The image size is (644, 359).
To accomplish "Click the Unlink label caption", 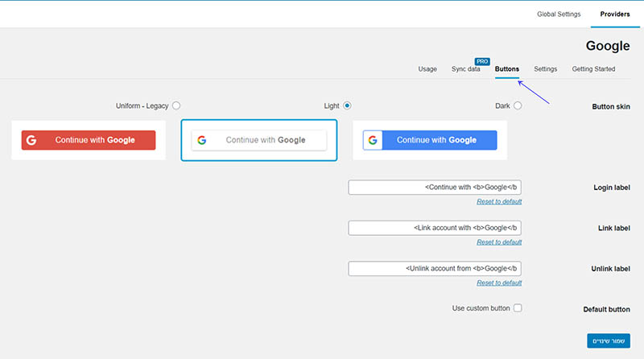I will point(610,269).
